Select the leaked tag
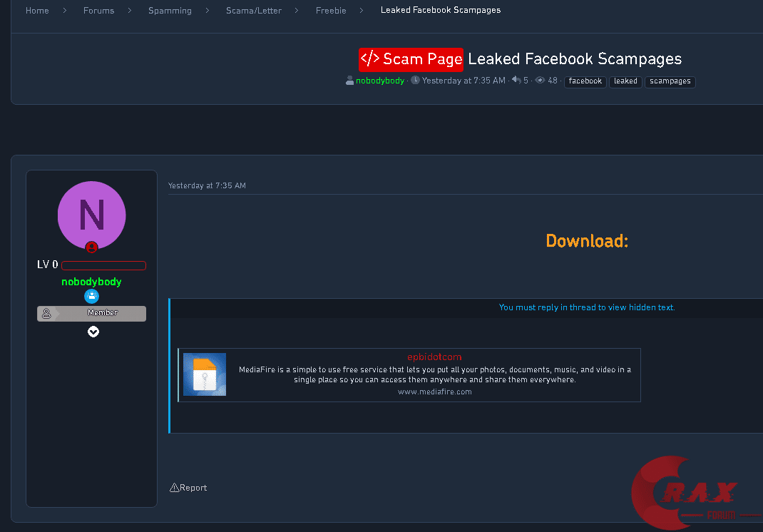The image size is (763, 532). [625, 81]
